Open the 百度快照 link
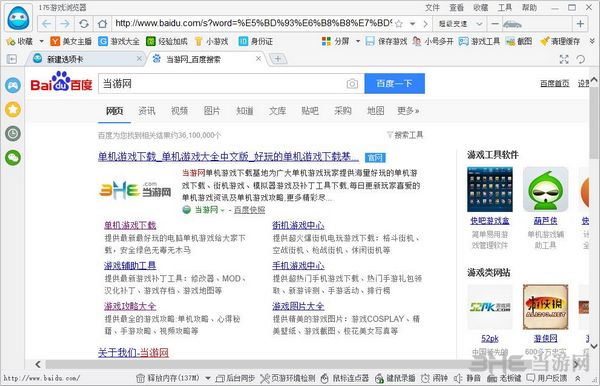The image size is (600, 386). click(249, 210)
